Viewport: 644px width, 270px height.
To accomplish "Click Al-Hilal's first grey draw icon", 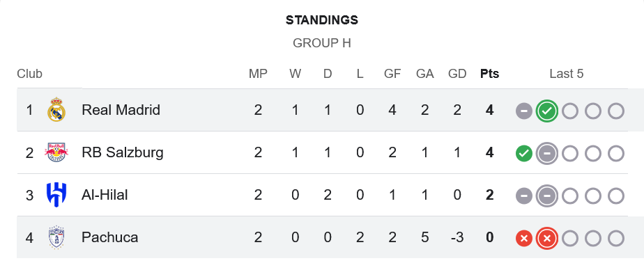I will [x=524, y=196].
